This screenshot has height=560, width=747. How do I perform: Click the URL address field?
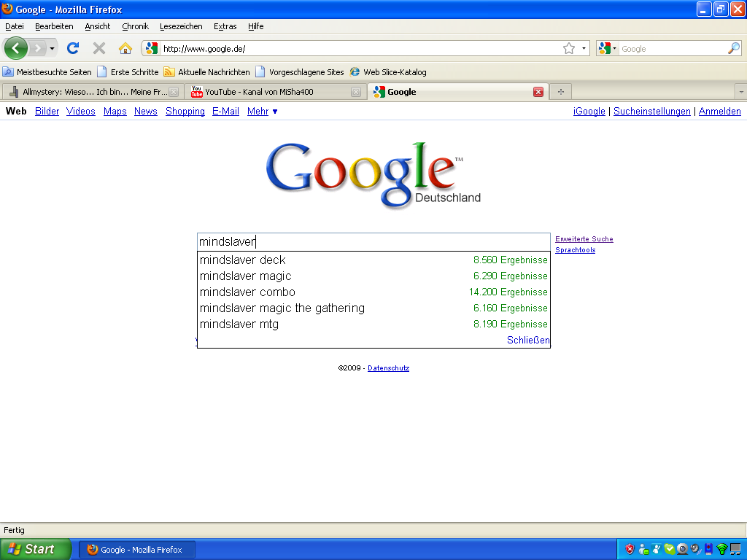click(360, 49)
